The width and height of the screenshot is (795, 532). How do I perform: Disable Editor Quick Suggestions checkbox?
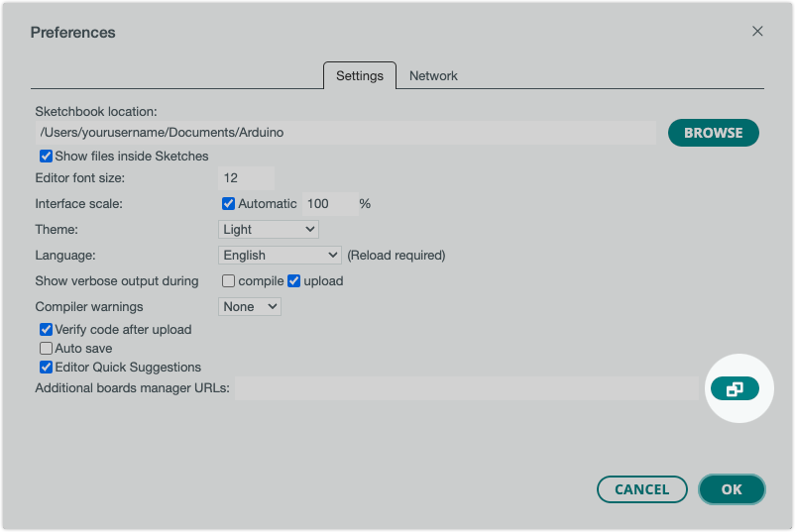46,368
